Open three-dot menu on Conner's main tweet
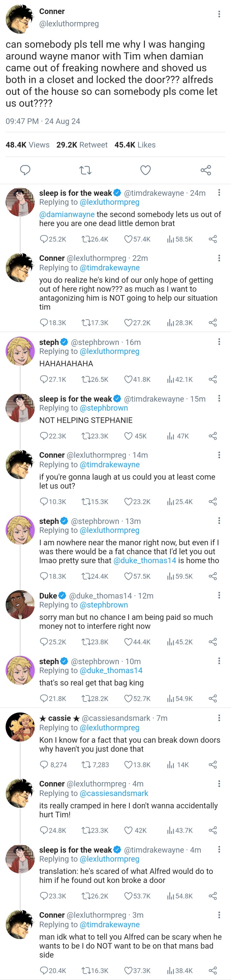The width and height of the screenshot is (231, 980). pos(219,14)
